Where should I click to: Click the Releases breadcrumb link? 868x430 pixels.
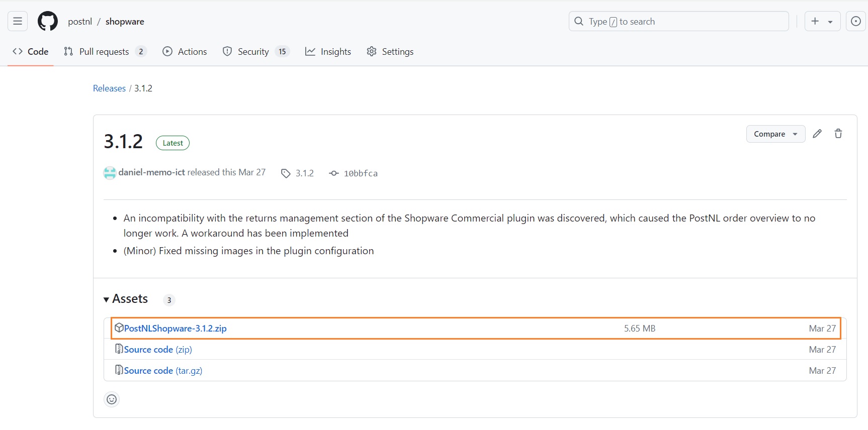click(x=109, y=88)
